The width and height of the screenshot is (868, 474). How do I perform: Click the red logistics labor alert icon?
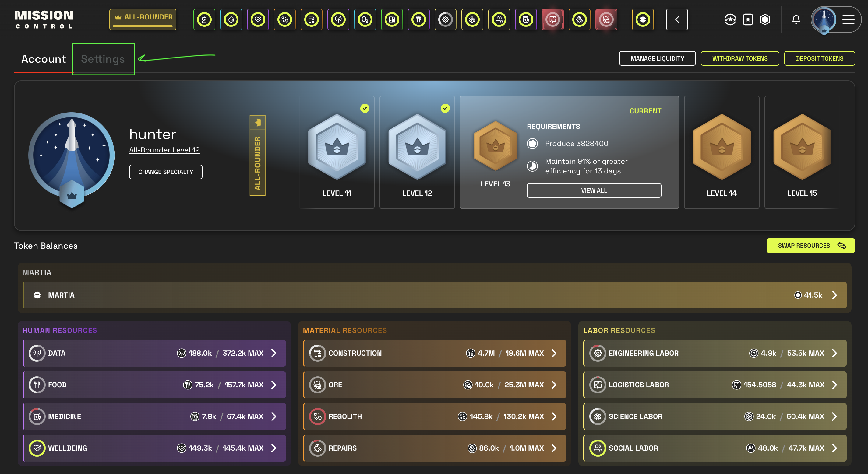(x=552, y=19)
